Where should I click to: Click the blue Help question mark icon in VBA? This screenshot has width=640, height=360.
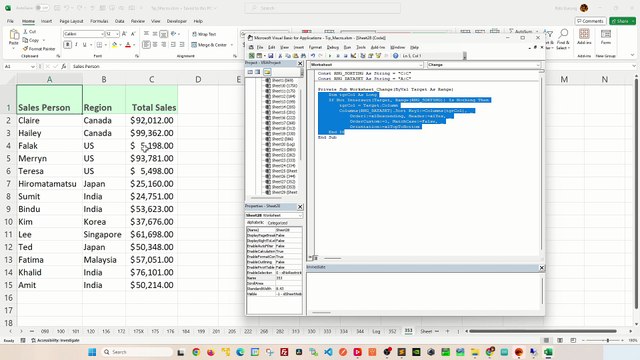[x=395, y=56]
